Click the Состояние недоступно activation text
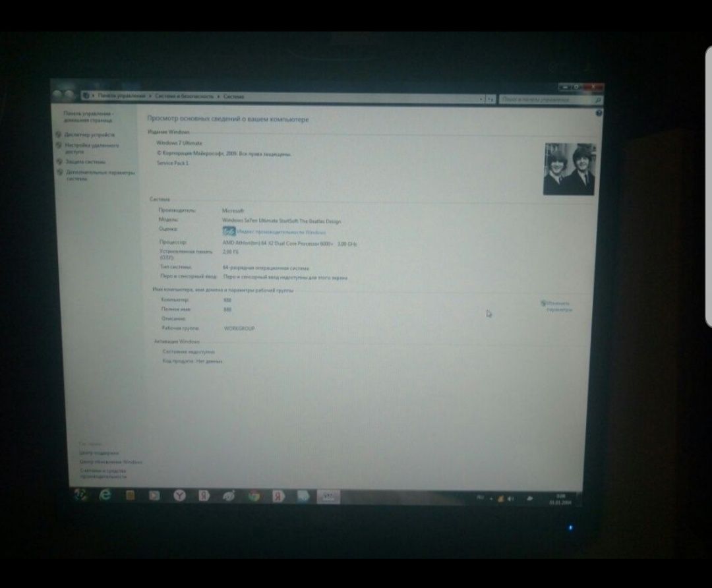712x588 pixels. [189, 352]
